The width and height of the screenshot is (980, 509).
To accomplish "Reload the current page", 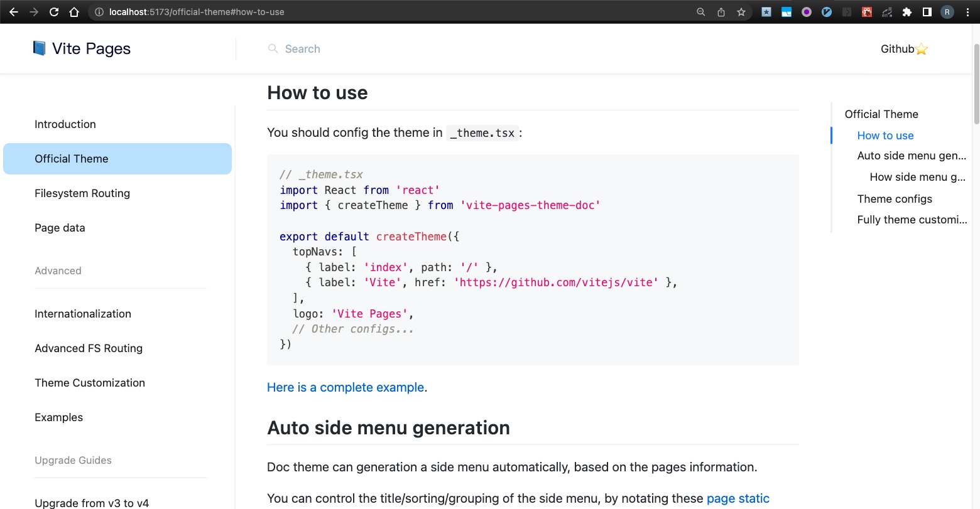I will click(54, 12).
